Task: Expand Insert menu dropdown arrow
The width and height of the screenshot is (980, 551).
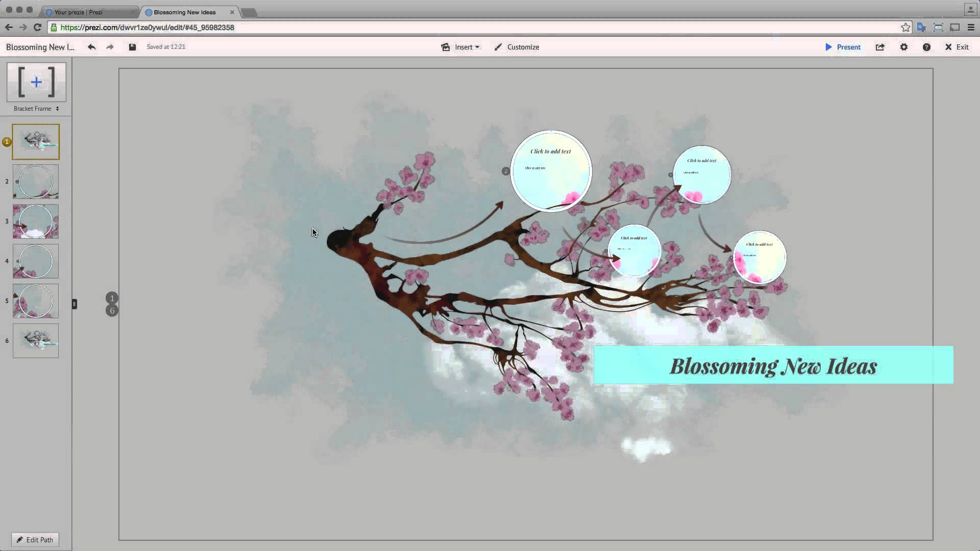Action: (x=478, y=47)
